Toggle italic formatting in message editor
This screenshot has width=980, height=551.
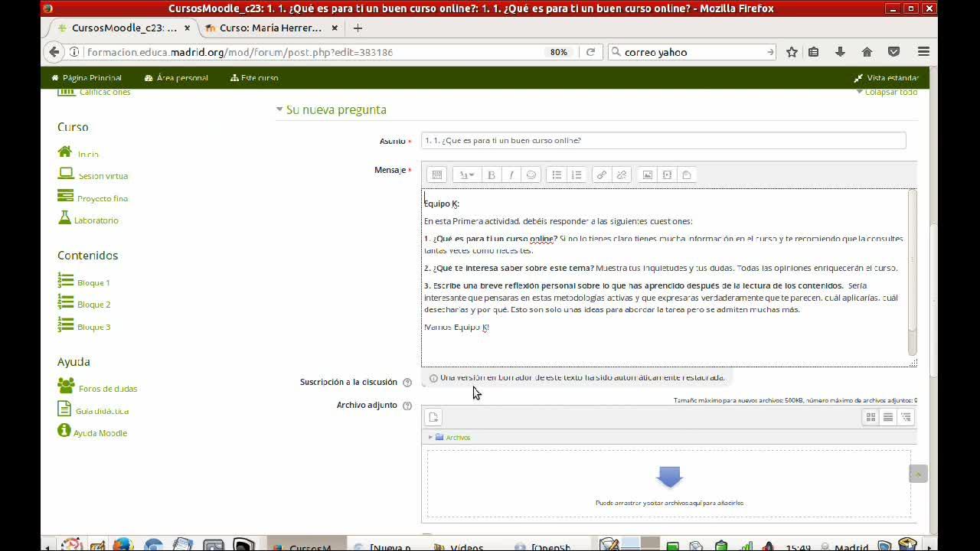(511, 175)
